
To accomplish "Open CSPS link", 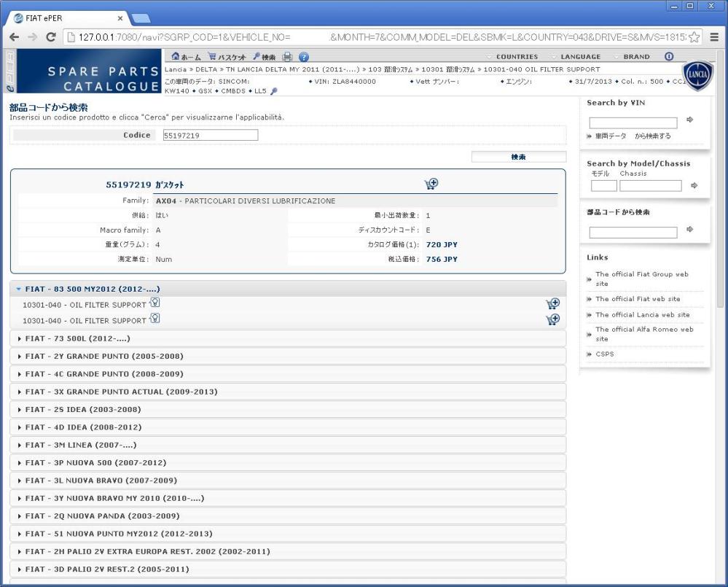I will [605, 354].
